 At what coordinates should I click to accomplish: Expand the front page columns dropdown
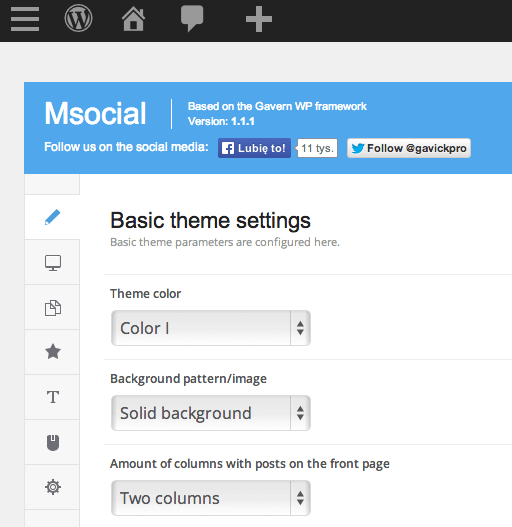coord(211,498)
